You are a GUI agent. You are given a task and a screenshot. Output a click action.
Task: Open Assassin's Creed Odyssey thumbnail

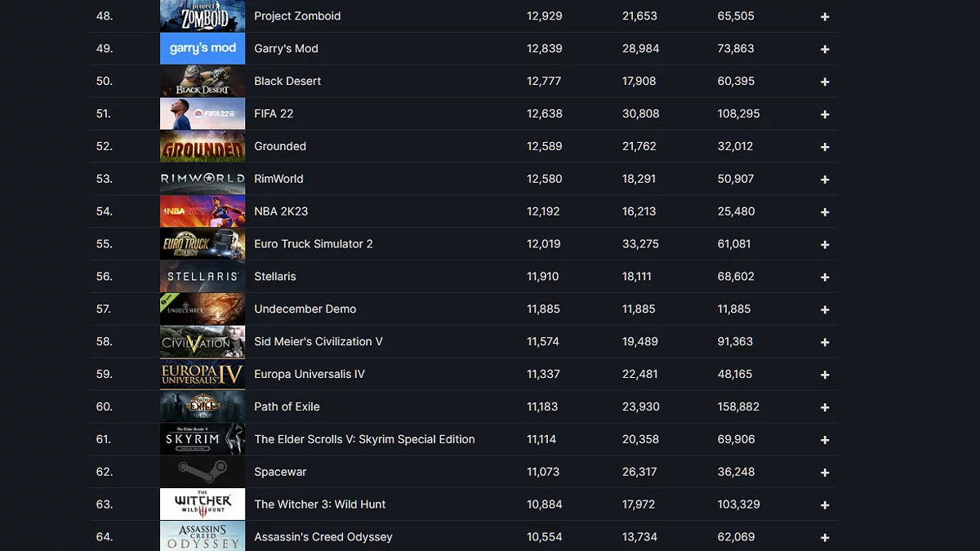pos(203,536)
